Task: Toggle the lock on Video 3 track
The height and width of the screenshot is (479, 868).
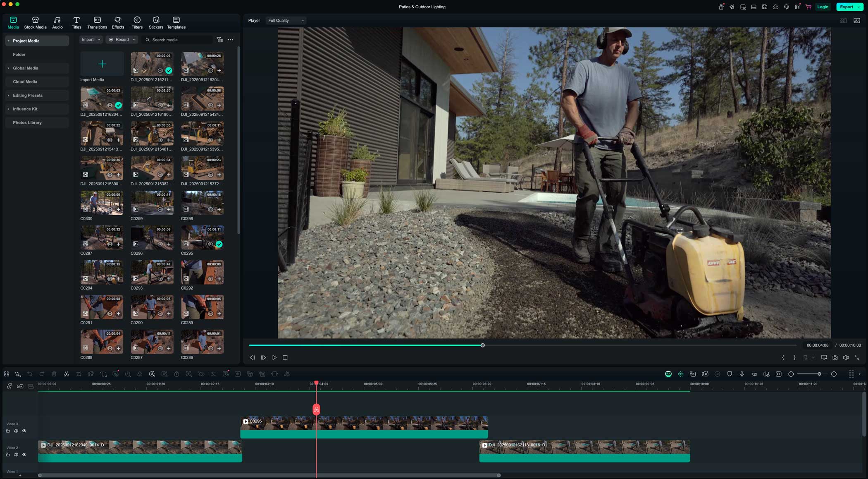Action: (8, 431)
